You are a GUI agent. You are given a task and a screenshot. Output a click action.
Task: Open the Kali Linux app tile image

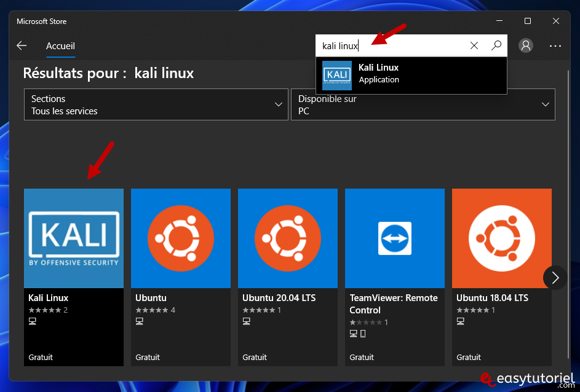[x=74, y=238]
